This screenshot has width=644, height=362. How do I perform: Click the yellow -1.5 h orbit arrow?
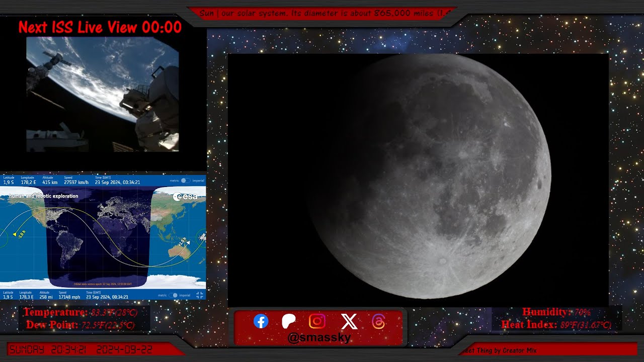pos(15,234)
